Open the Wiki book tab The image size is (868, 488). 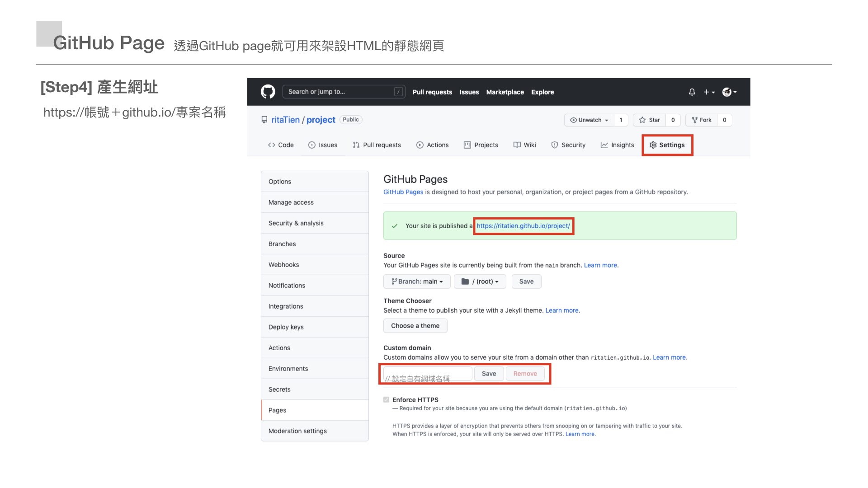tap(524, 145)
